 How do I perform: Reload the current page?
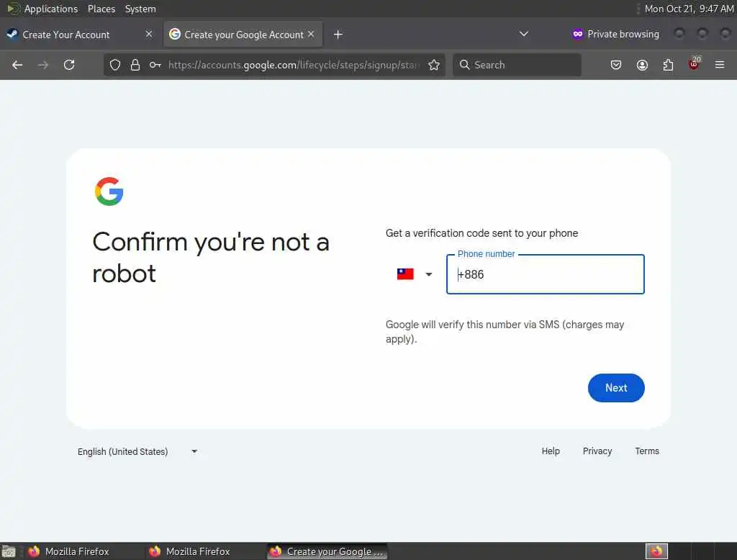pyautogui.click(x=69, y=65)
